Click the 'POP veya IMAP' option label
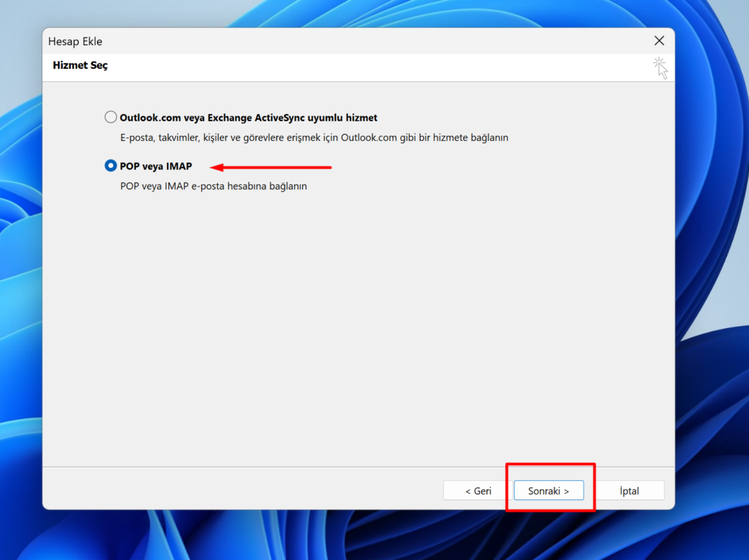Viewport: 749px width, 560px height. [x=156, y=166]
